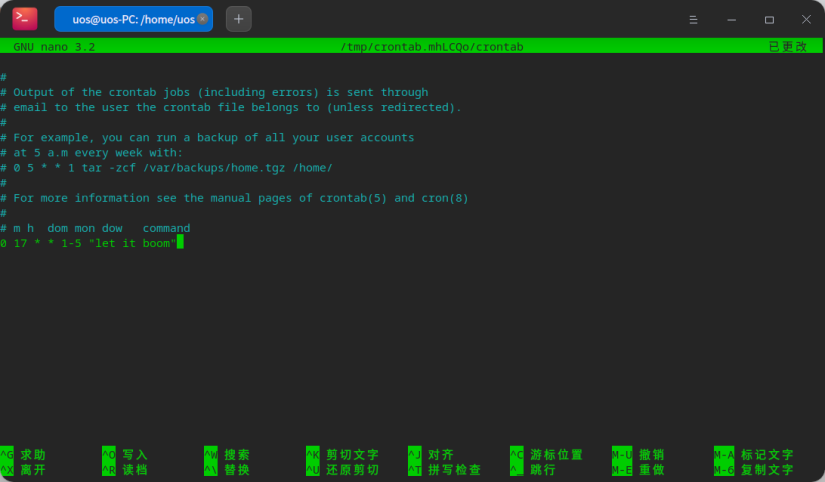Maximize the terminal window
Image resolution: width=825 pixels, height=482 pixels.
(x=769, y=19)
